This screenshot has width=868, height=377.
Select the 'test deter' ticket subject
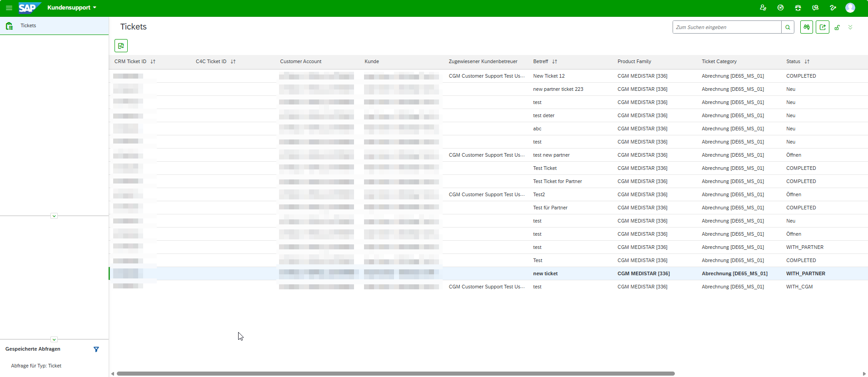click(544, 115)
